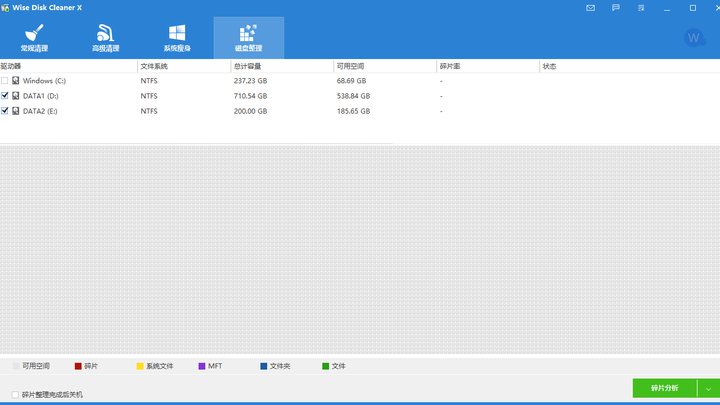Screen dimensions: 720x405
Task: Uncheck the DATA1 (D:) drive checkbox
Action: click(x=5, y=96)
